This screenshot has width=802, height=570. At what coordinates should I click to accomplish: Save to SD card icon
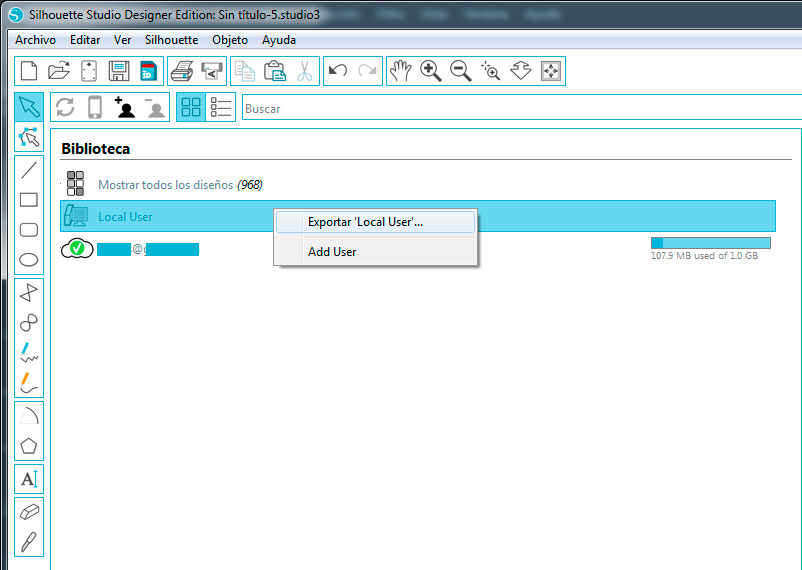[x=148, y=71]
